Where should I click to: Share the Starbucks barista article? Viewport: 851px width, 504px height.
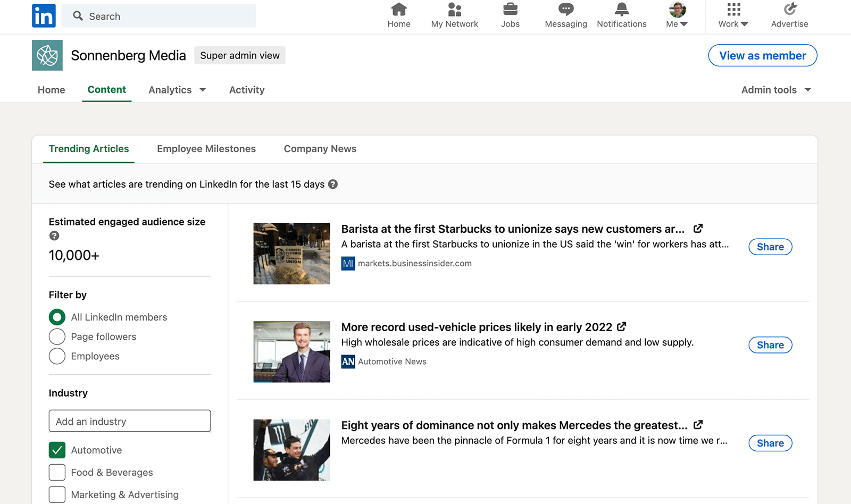(x=770, y=247)
